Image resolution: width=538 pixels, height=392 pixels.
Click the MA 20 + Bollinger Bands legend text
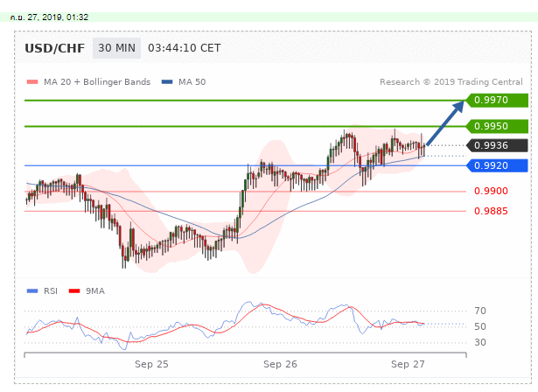pos(97,82)
